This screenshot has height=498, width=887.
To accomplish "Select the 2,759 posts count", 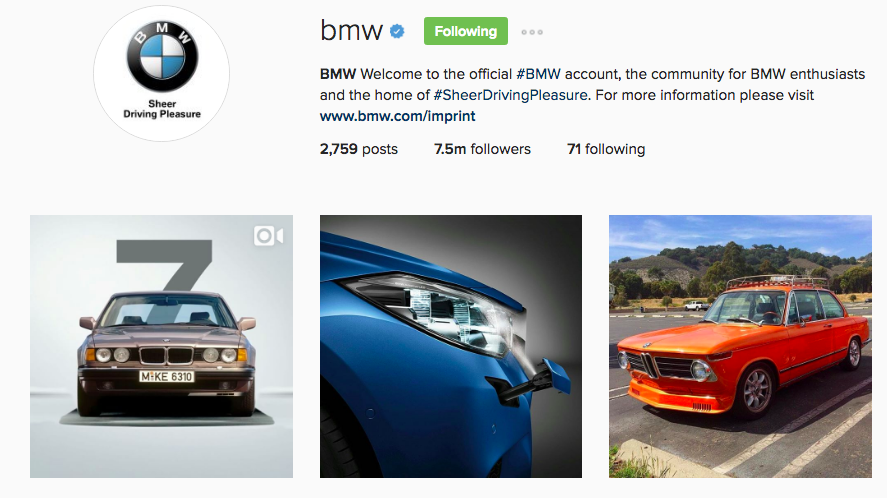I will tap(359, 149).
